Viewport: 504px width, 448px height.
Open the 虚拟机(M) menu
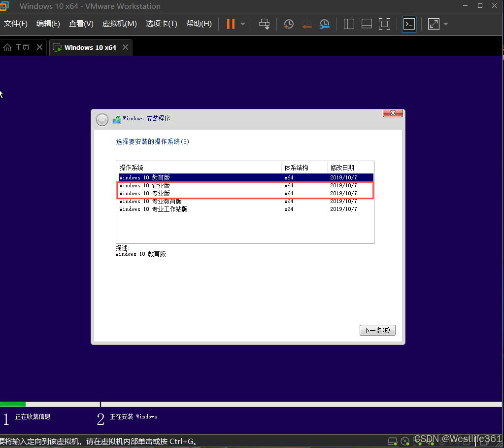click(x=119, y=23)
